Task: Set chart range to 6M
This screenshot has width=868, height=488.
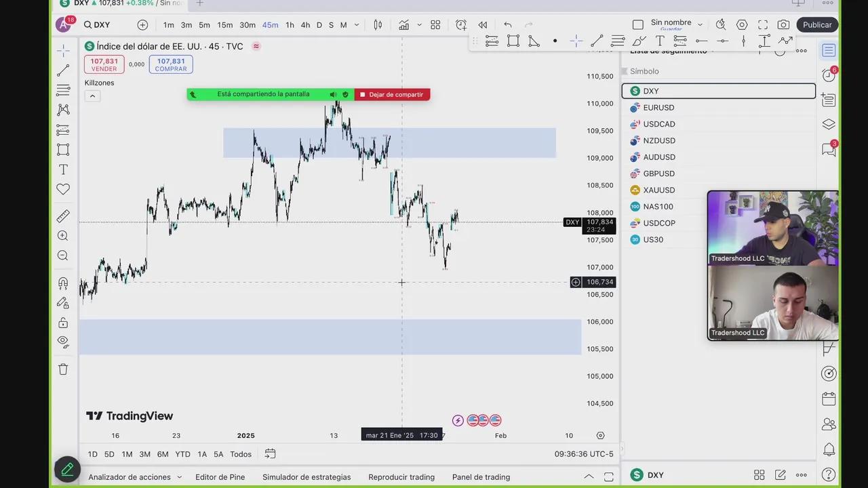Action: coord(163,454)
